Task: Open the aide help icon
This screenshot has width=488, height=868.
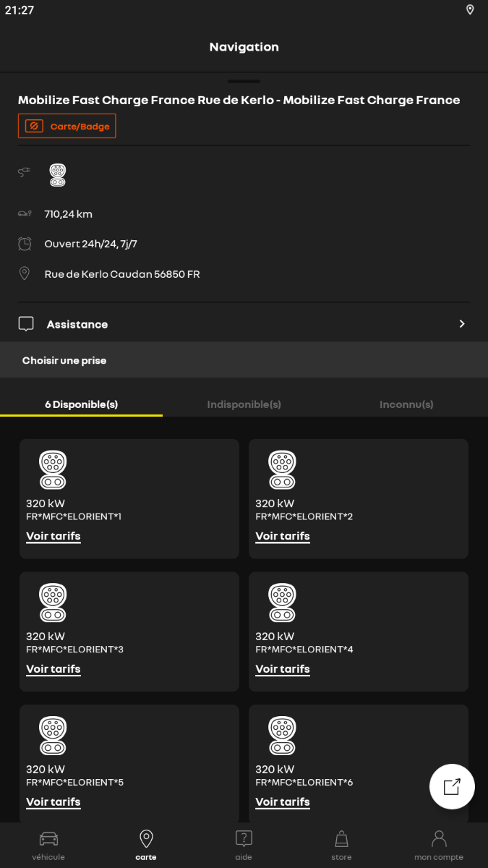Action: pos(244,839)
